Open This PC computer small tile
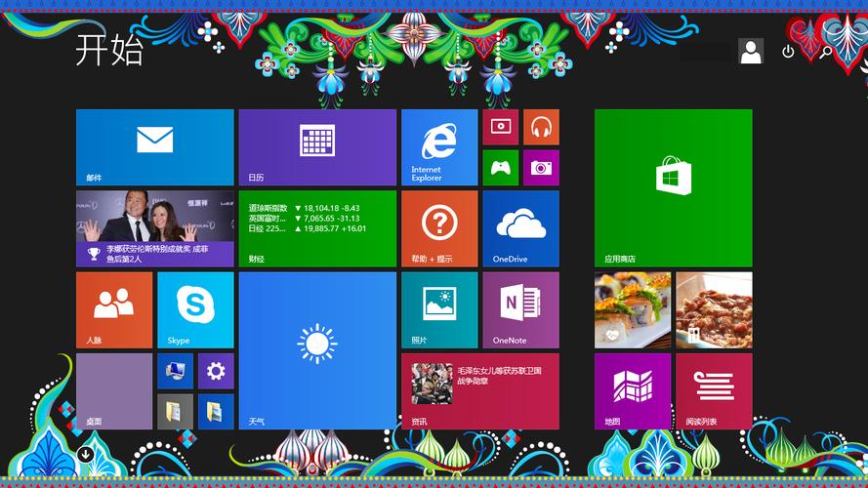Image resolution: width=868 pixels, height=488 pixels. [x=176, y=371]
